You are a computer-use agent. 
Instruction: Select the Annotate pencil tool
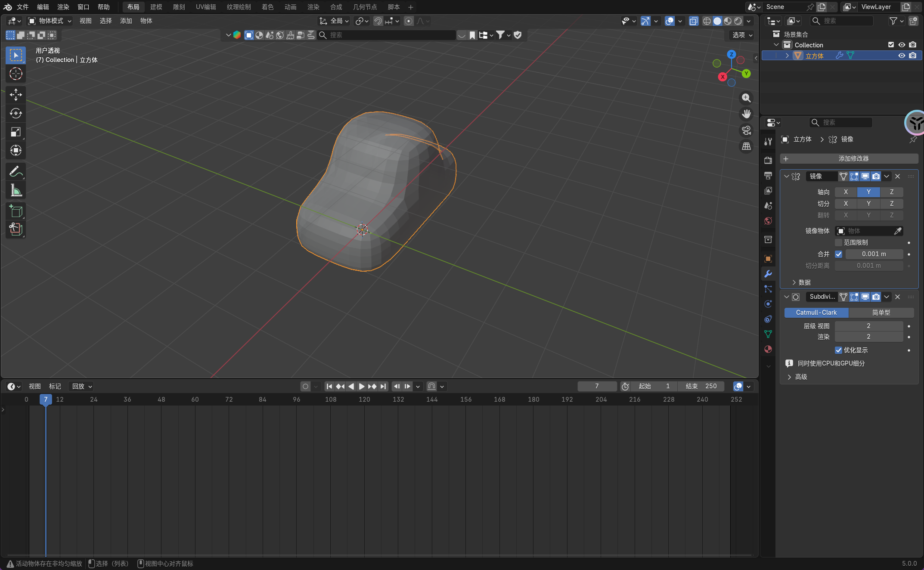[16, 171]
